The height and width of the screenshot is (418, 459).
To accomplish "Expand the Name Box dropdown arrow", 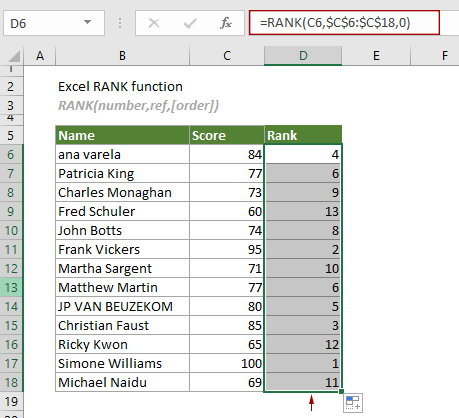I will pos(87,22).
